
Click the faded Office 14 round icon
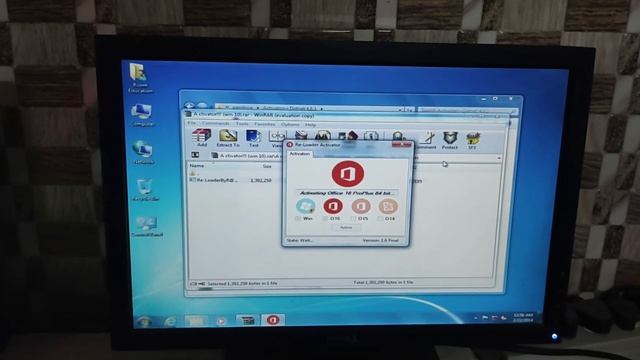(x=388, y=206)
